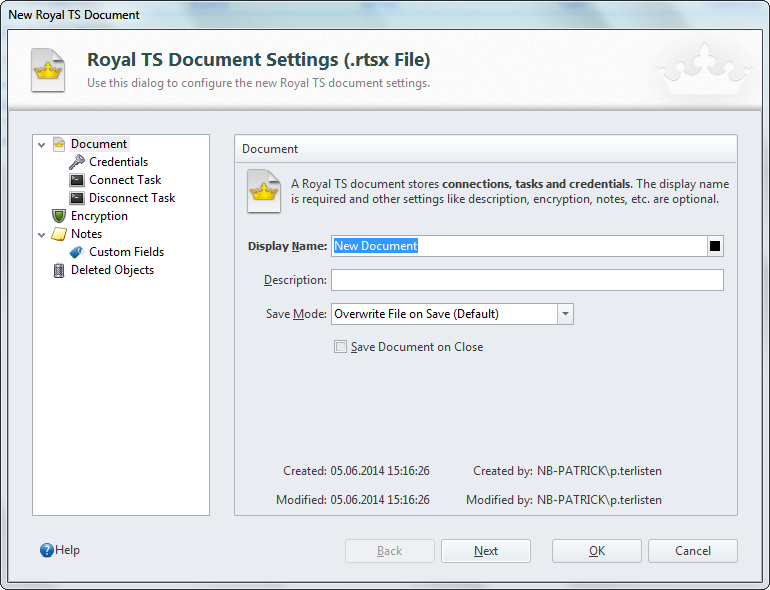The width and height of the screenshot is (770, 590).
Task: Click the Connect Task terminal icon
Action: click(77, 180)
